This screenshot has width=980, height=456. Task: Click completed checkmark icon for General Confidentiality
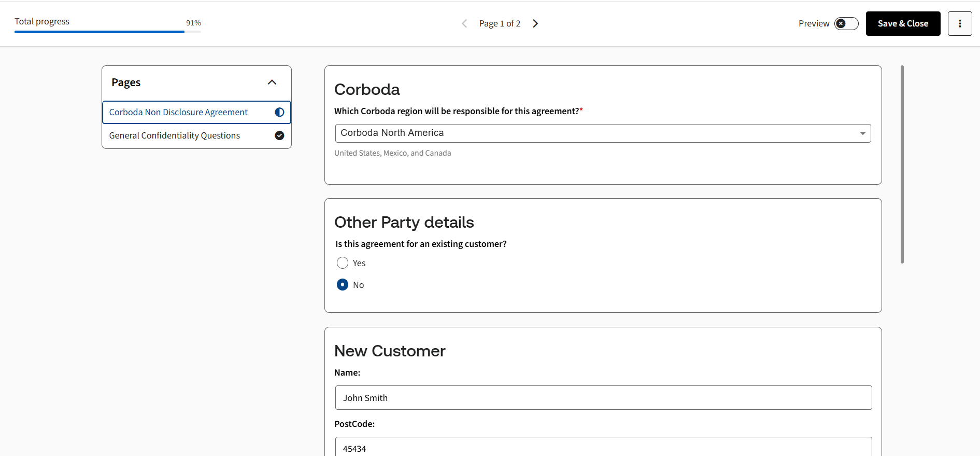(x=279, y=135)
